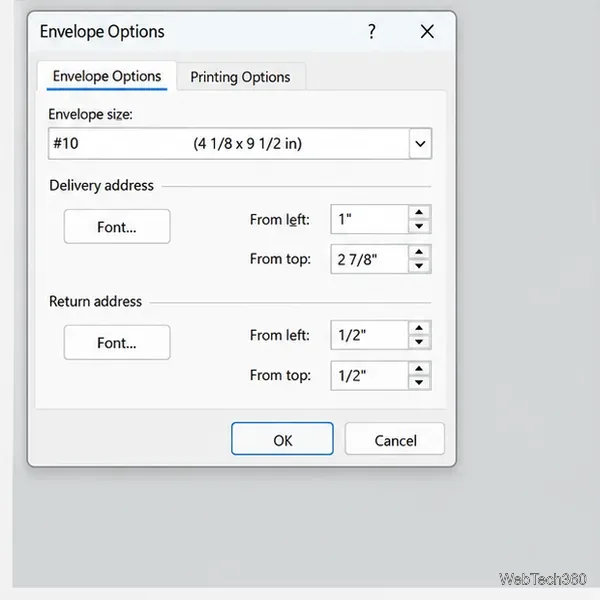
Task: Decrease Return address From top value
Action: (x=419, y=383)
